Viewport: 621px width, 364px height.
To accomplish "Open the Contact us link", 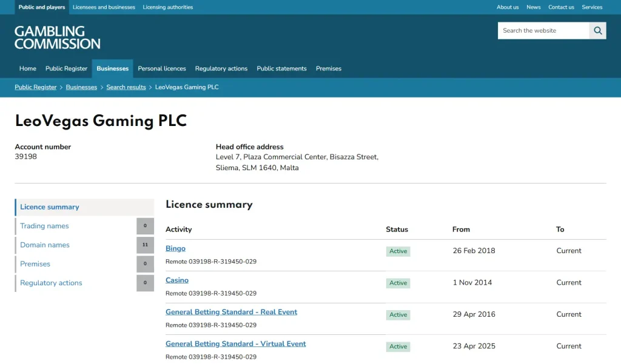I will point(561,7).
